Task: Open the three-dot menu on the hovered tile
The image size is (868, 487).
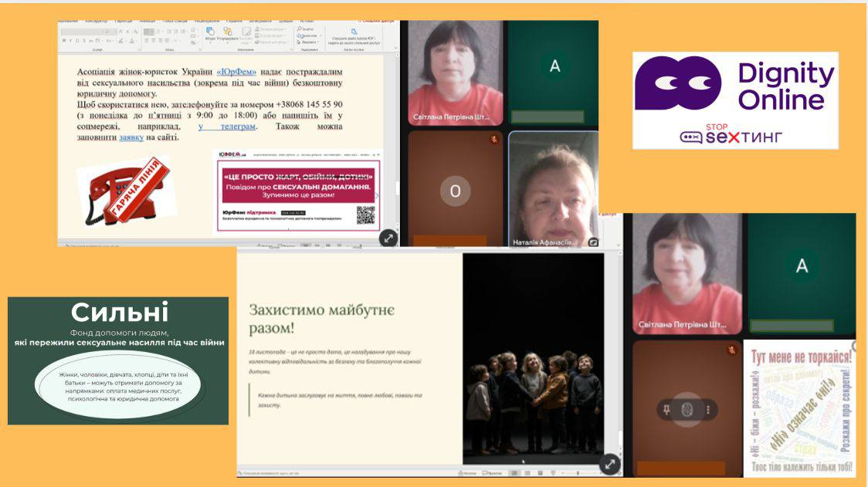Action: coord(707,411)
